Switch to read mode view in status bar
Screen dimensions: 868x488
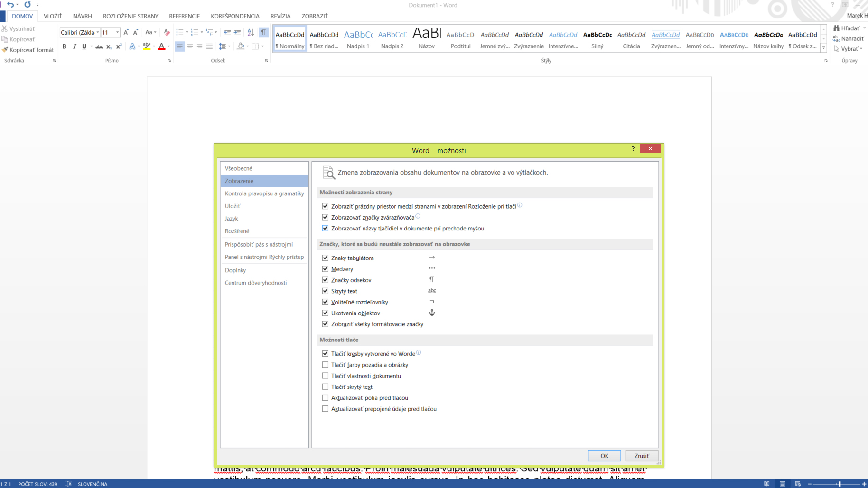pos(767,484)
